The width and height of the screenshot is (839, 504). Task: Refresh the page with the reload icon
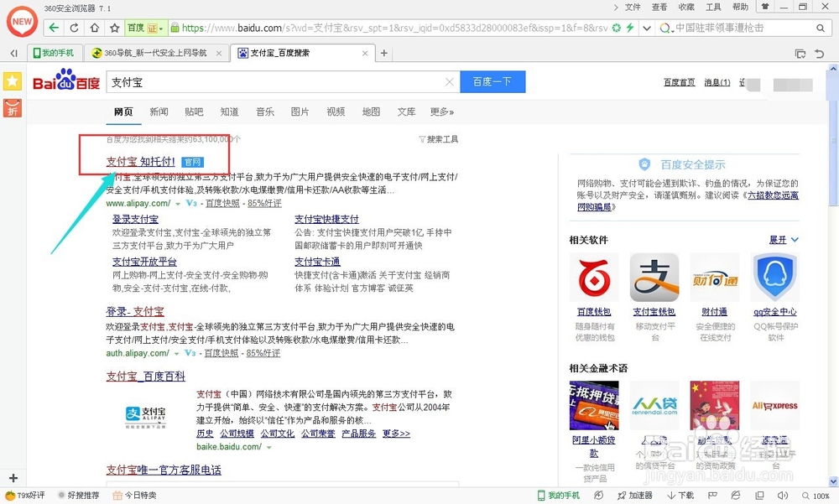coord(74,27)
